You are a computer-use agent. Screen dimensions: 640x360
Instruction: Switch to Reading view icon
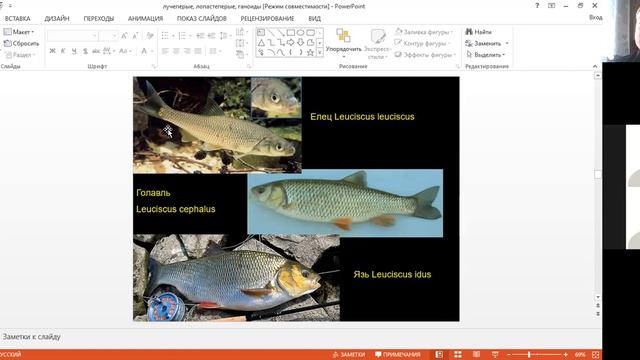(x=476, y=355)
